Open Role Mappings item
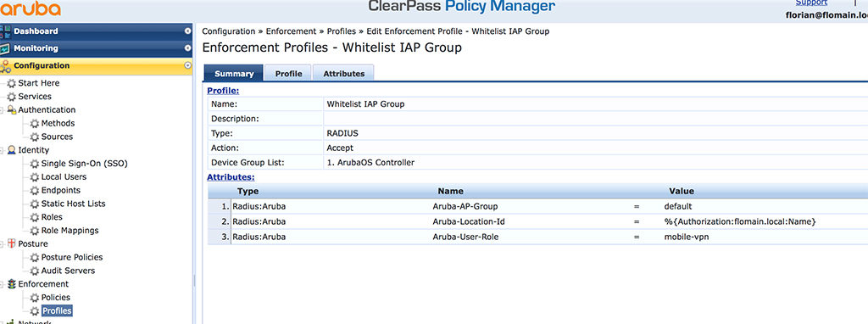868x324 pixels. [70, 231]
